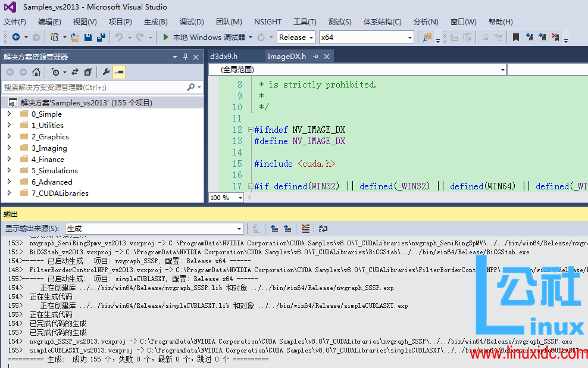
Task: Clear all bookmarks with the red X bookmark icon
Action: (x=555, y=37)
